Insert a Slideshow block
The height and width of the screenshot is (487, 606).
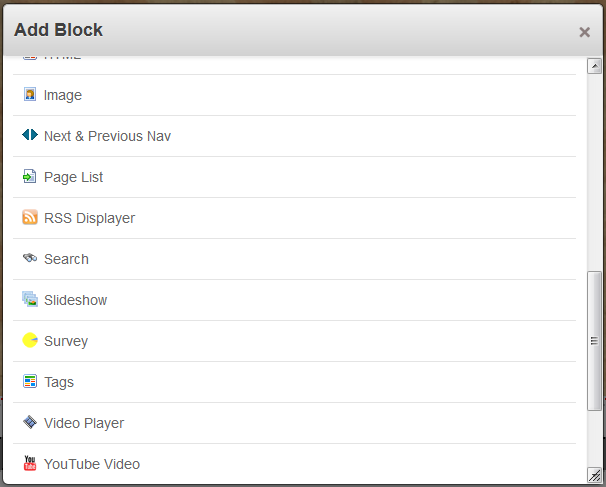point(75,301)
